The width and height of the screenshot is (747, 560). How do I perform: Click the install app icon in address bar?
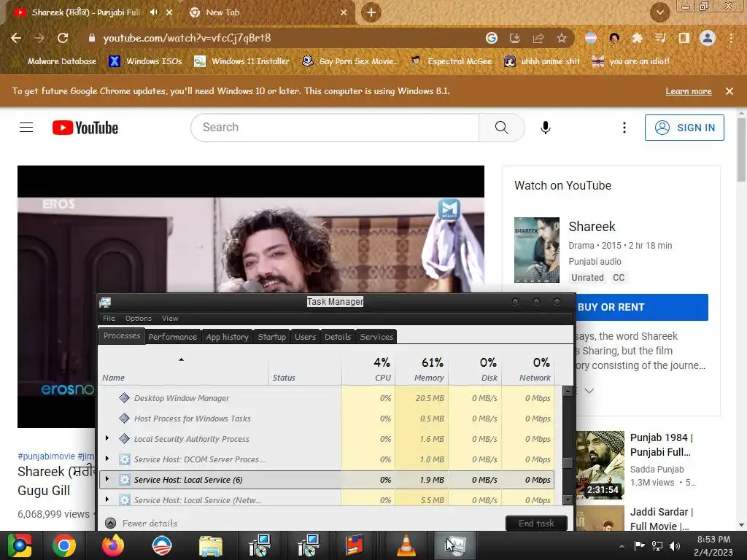click(x=515, y=38)
